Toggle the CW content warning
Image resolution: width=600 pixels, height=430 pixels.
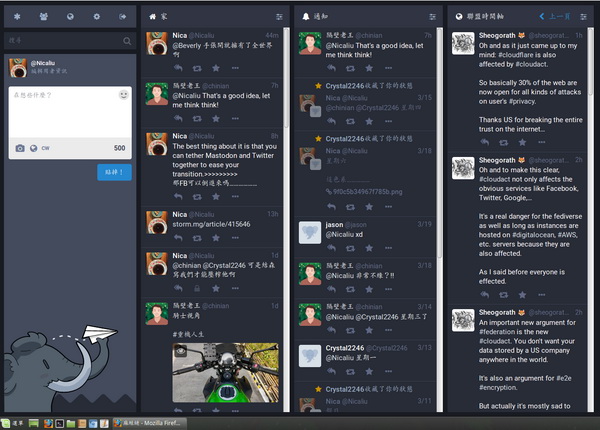pyautogui.click(x=46, y=148)
